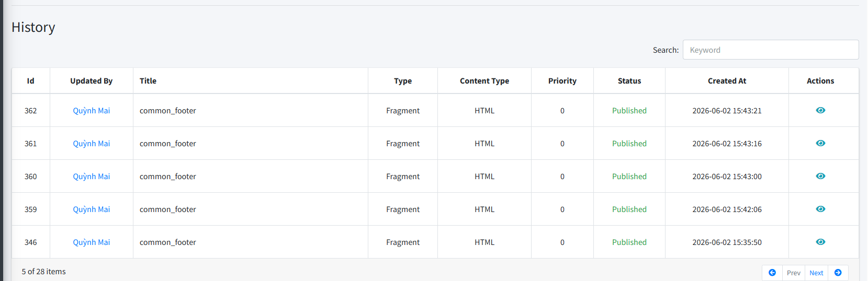
Task: Focus the Search keyword input field
Action: 771,50
